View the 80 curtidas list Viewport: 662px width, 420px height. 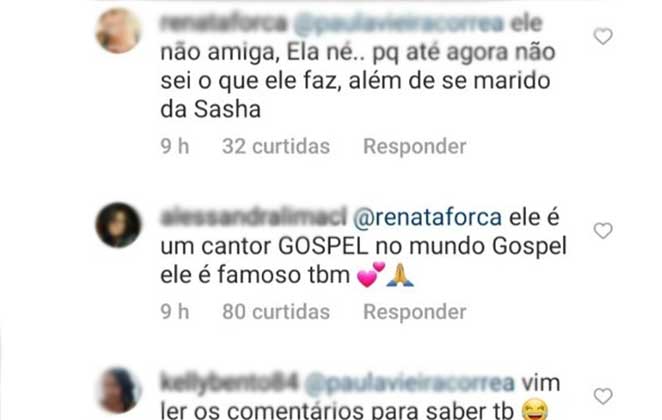tap(276, 312)
